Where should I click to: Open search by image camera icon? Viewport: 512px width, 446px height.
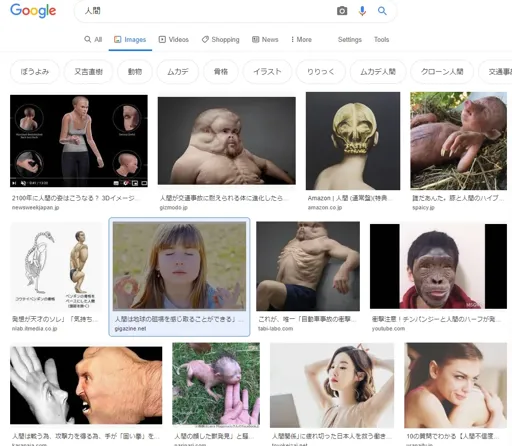point(342,11)
